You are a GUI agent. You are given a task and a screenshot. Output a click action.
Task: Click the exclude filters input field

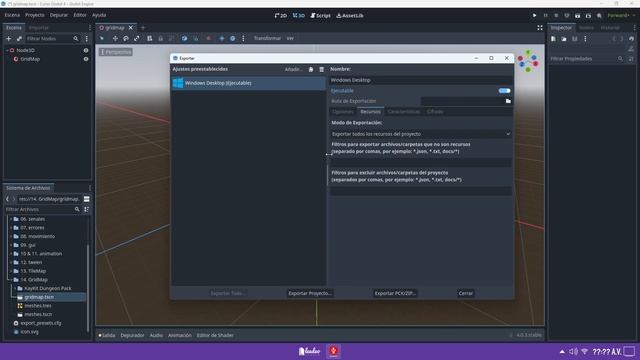[x=421, y=191]
